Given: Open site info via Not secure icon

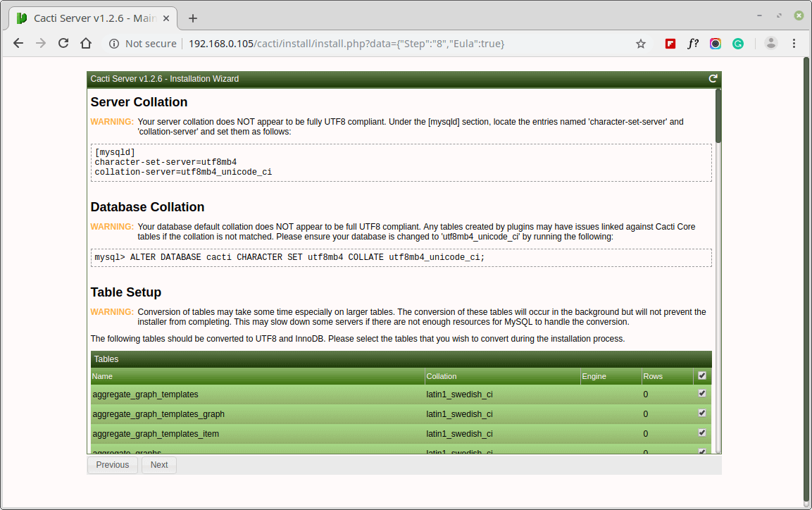Looking at the screenshot, I should coord(114,44).
